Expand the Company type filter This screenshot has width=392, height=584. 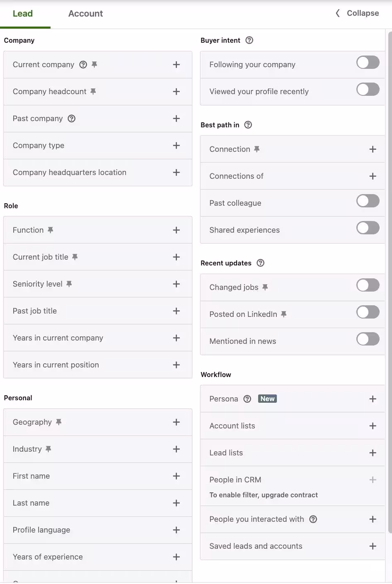(176, 146)
